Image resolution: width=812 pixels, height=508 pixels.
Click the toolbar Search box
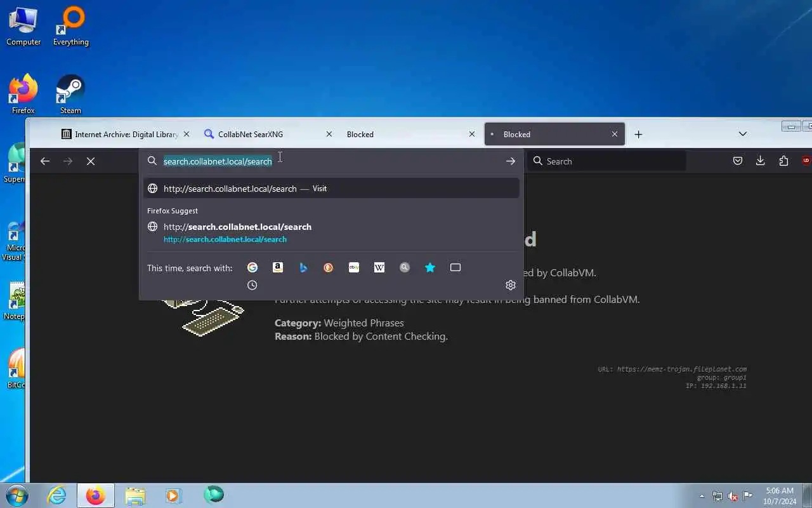pyautogui.click(x=607, y=161)
